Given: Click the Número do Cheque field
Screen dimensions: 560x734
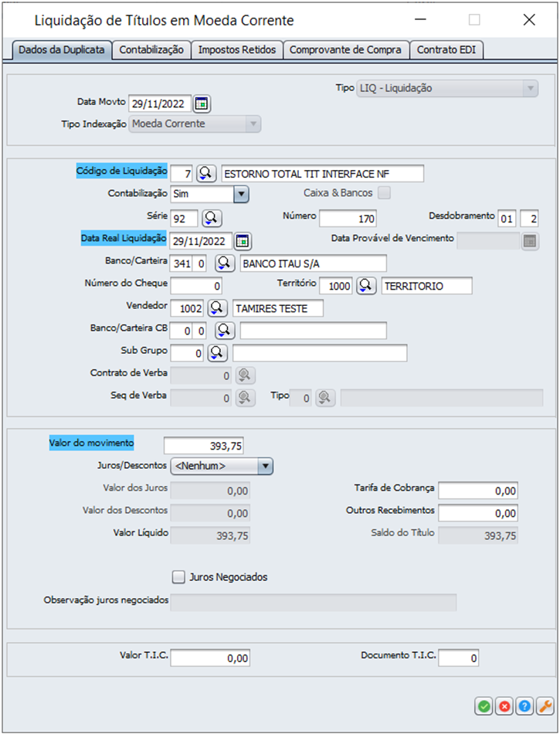Looking at the screenshot, I should coord(196,286).
